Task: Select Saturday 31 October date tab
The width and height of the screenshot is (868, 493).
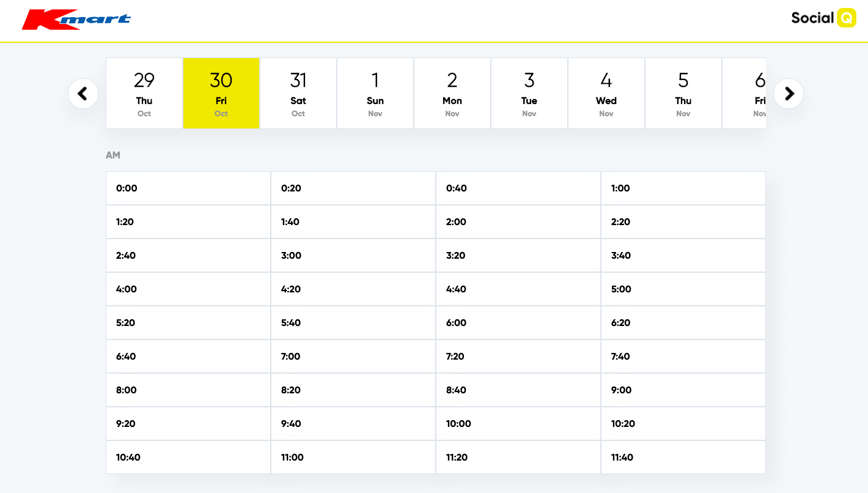Action: [x=298, y=93]
